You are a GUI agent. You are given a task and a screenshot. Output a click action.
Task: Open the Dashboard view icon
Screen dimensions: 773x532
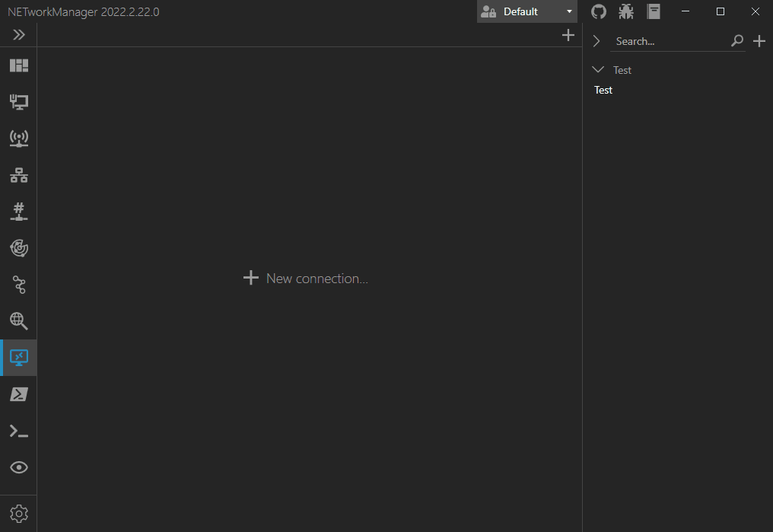point(19,65)
